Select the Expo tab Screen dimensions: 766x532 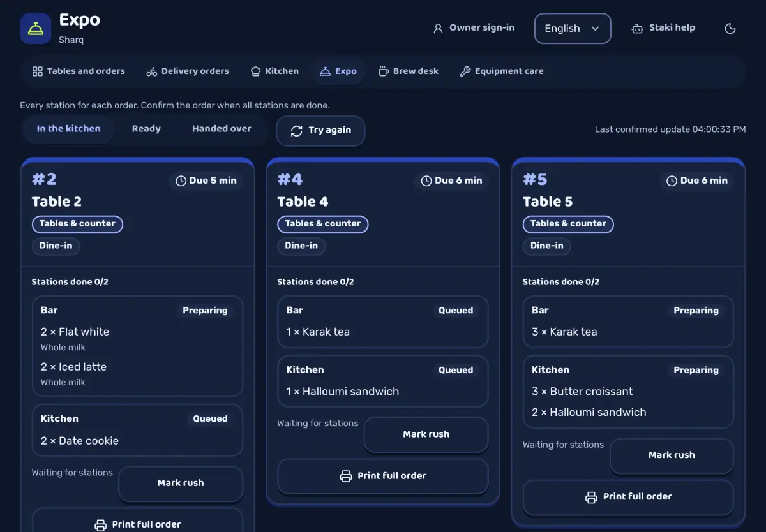(338, 71)
